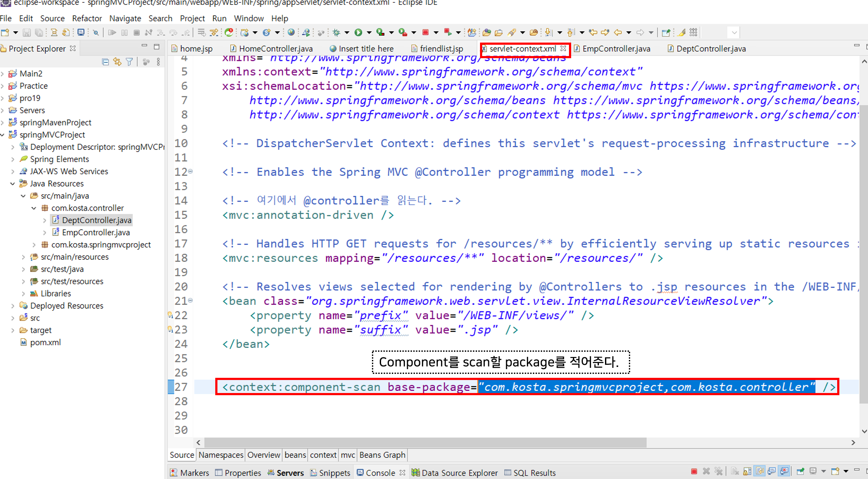Open the Run button dropdown arrow

click(x=369, y=33)
